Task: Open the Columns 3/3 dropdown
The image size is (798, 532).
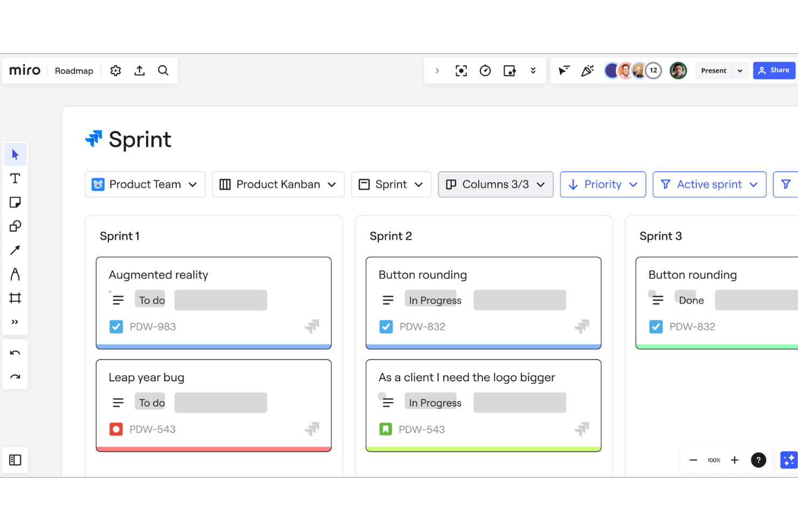Action: pyautogui.click(x=495, y=184)
